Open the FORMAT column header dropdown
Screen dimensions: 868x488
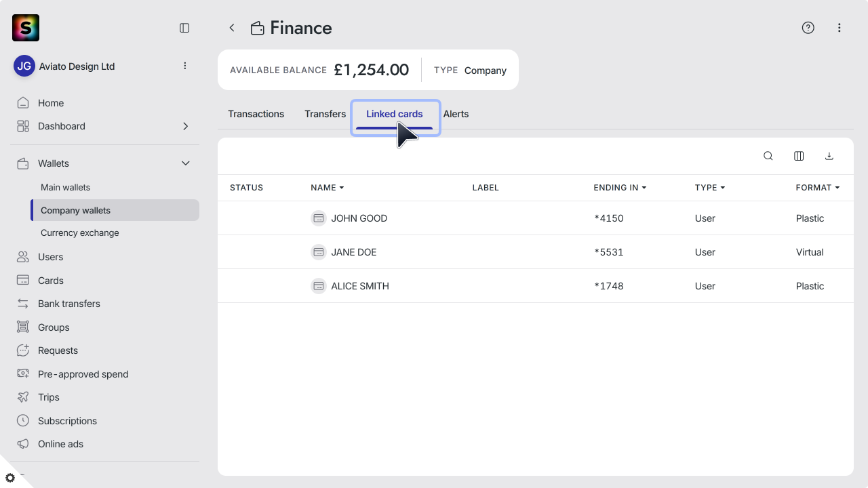(818, 188)
